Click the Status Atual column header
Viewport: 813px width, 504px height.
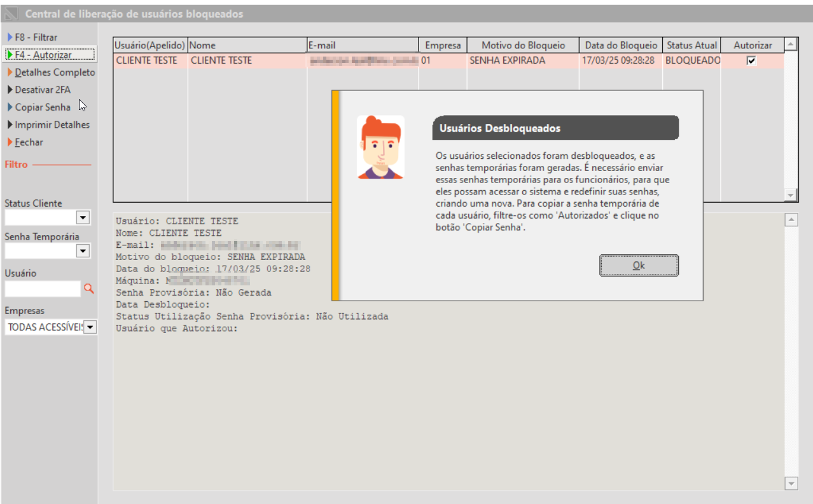[691, 45]
